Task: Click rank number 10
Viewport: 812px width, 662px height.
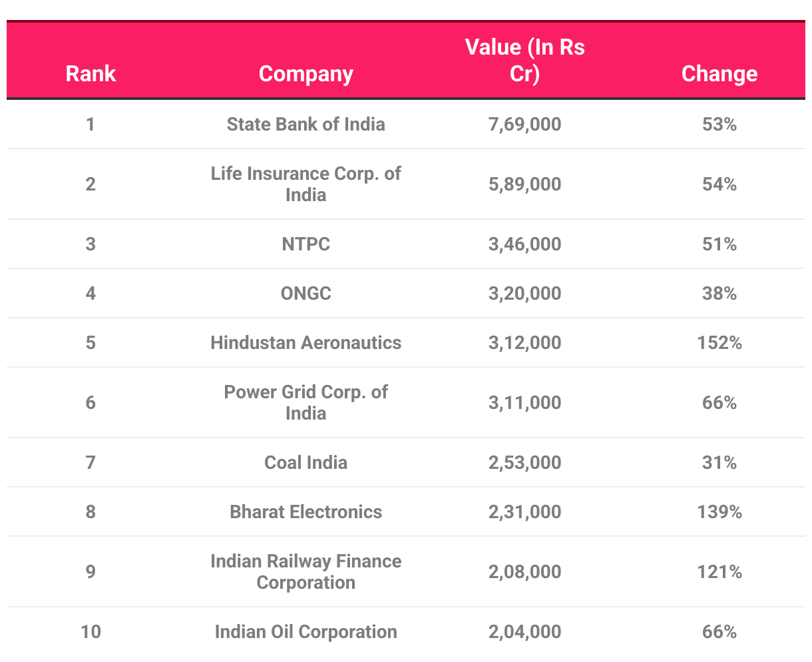Action: tap(91, 632)
